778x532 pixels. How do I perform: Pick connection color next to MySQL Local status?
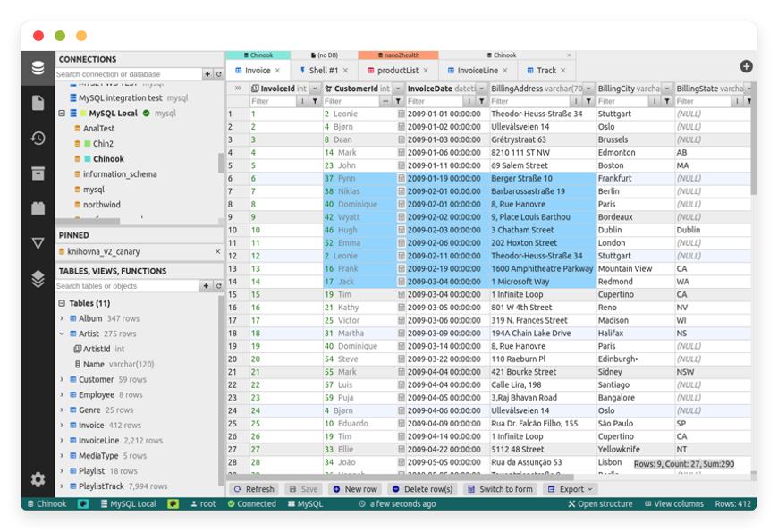(173, 504)
